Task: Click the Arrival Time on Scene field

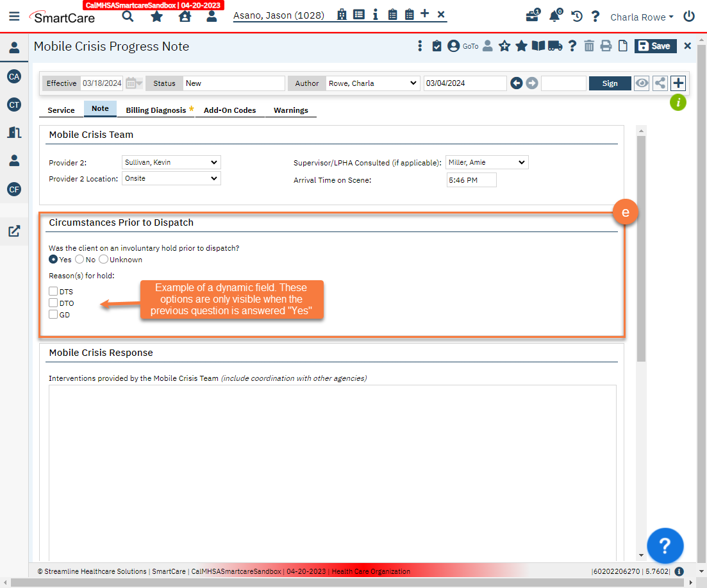Action: point(472,180)
